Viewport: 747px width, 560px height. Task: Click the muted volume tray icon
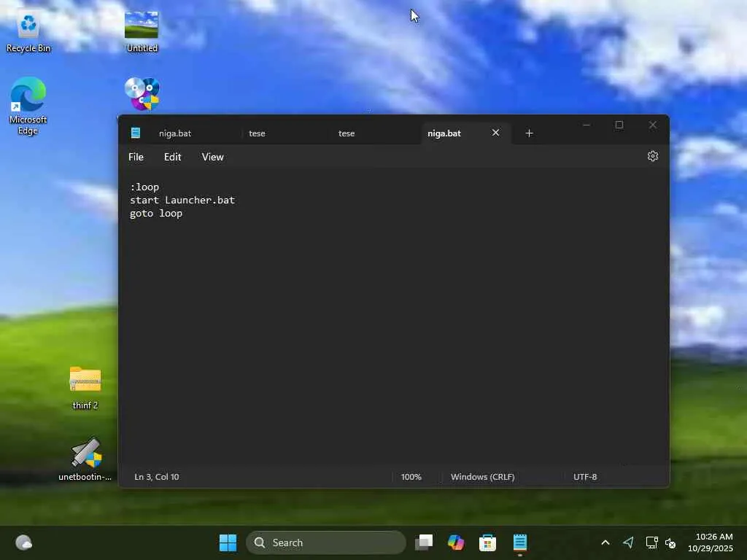tap(670, 542)
